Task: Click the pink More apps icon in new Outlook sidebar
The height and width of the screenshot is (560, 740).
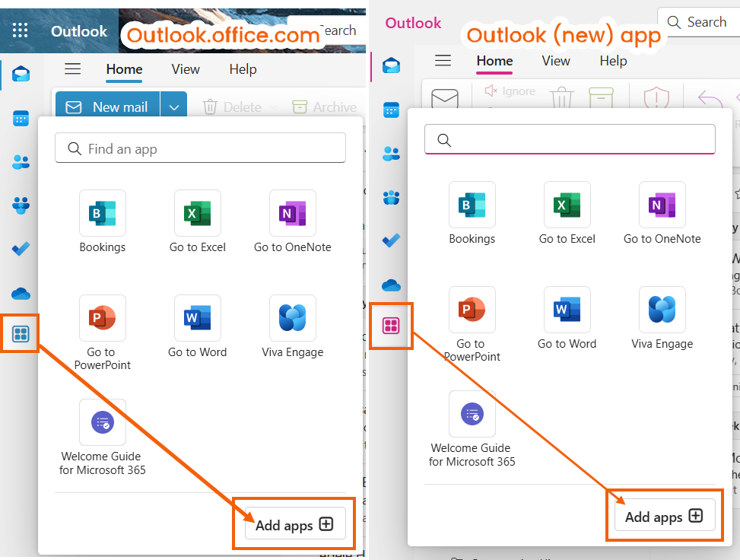Action: [x=391, y=326]
